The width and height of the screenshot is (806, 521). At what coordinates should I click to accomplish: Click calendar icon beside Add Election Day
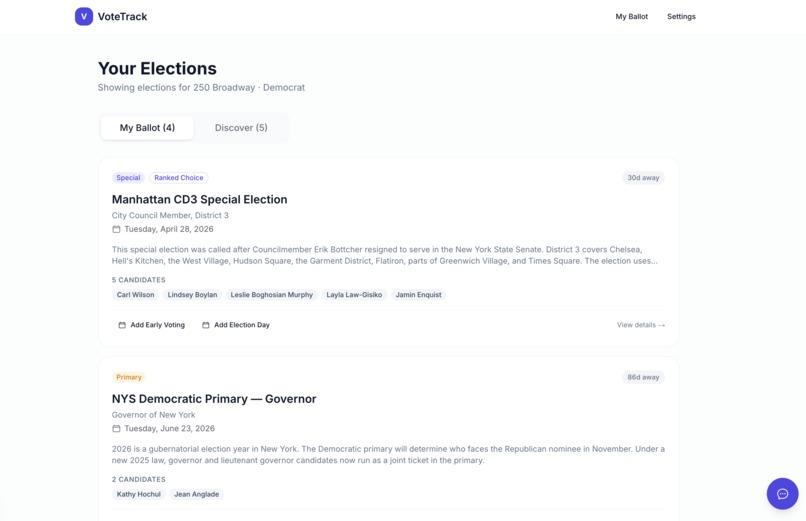206,325
